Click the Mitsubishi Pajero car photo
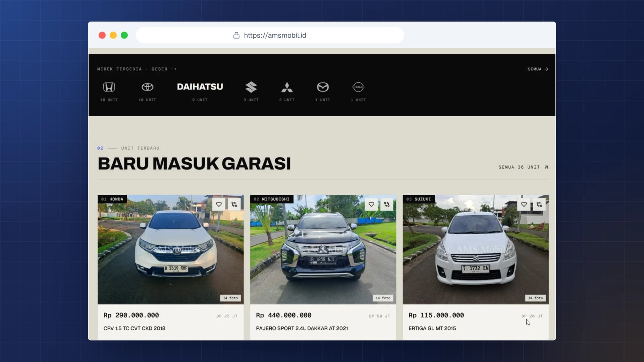Screen dimensions: 644x362 point(323,250)
